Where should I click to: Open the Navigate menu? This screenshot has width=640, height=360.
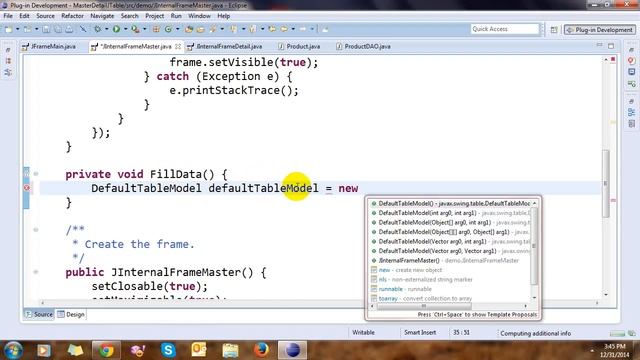point(102,16)
